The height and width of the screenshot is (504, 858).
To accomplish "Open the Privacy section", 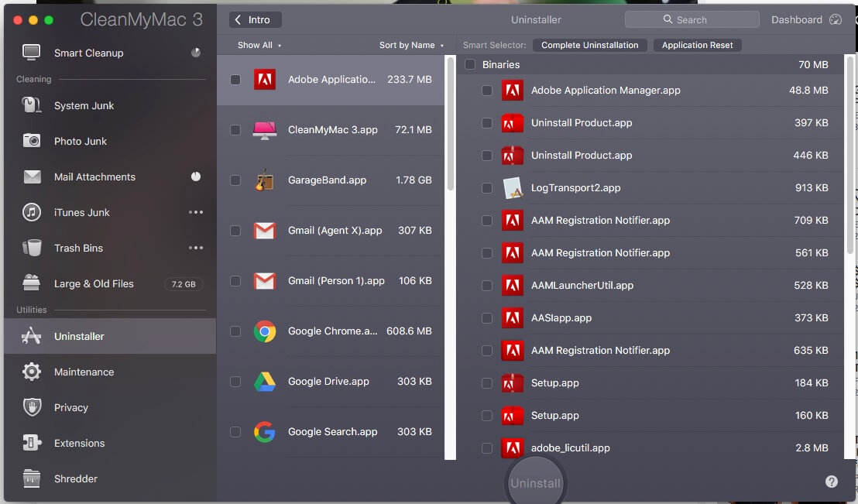I will click(x=109, y=407).
